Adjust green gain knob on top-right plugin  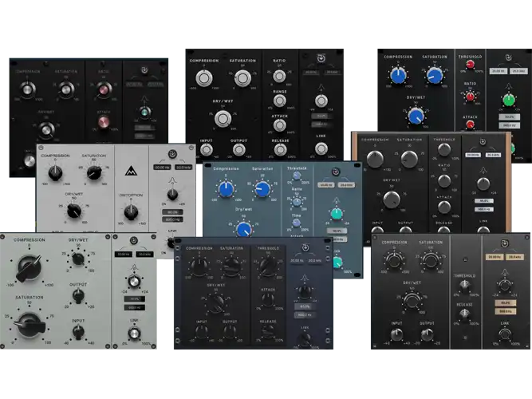pyautogui.click(x=508, y=101)
